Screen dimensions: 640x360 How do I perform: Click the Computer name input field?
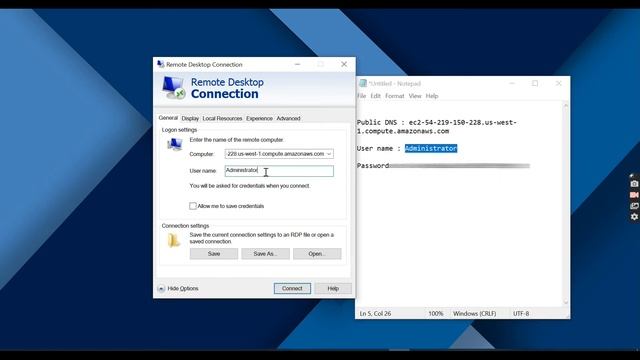pos(279,154)
